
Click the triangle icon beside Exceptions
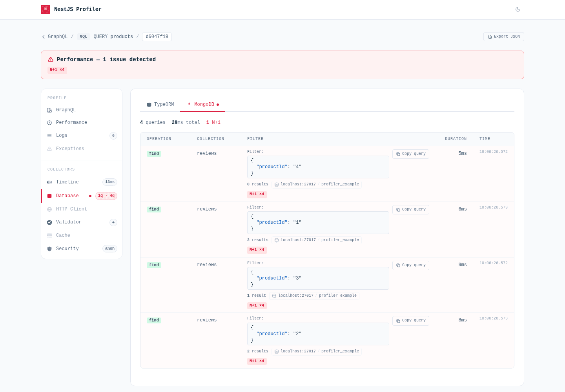pos(49,149)
